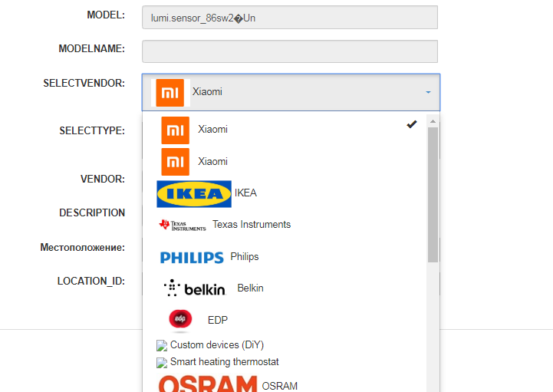553x392 pixels.
Task: Click the MODELNAME empty input field
Action: point(290,51)
